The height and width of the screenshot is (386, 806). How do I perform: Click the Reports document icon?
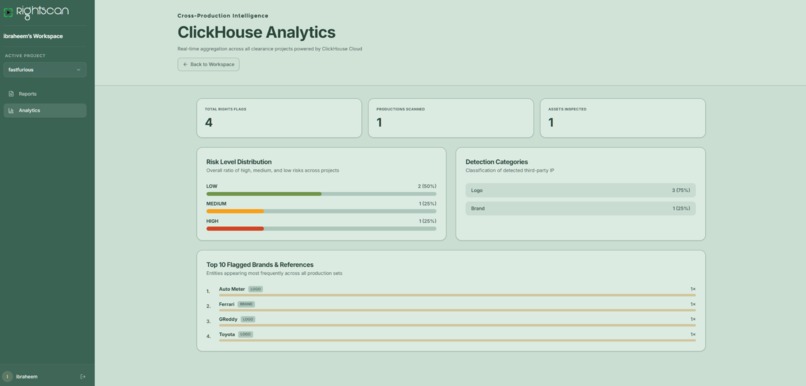(x=11, y=94)
